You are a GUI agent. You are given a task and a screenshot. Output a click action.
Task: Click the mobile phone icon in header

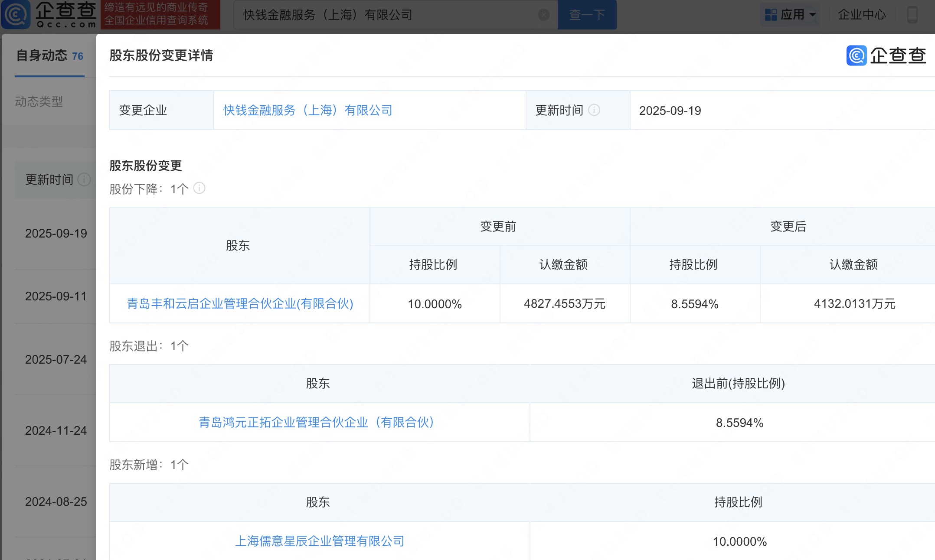tap(912, 15)
